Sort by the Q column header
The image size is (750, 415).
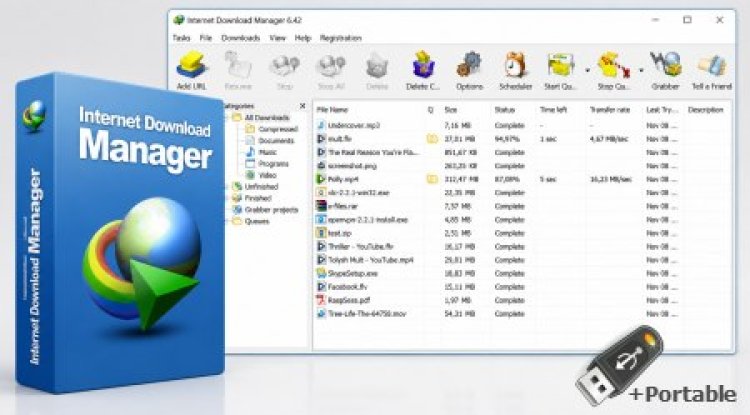tap(430, 110)
